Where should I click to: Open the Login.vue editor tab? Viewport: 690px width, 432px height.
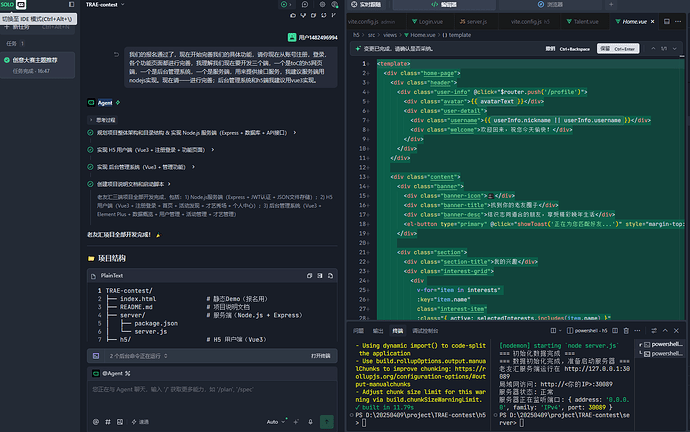427,22
